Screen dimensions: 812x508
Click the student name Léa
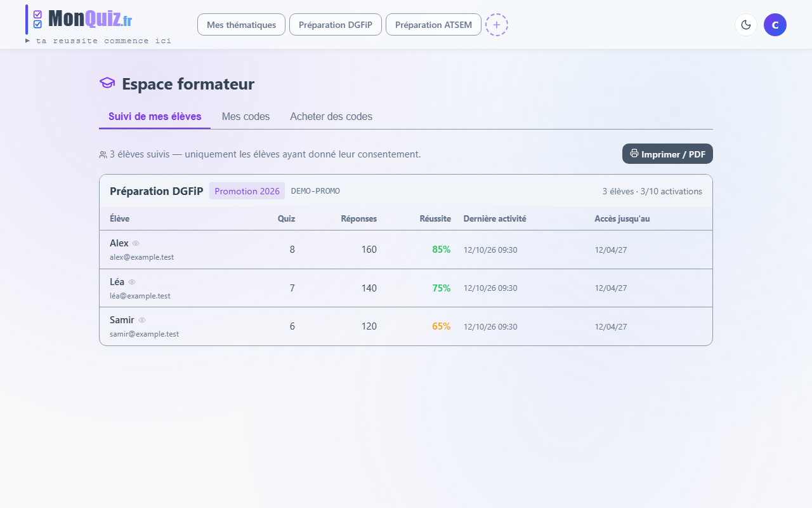tap(117, 282)
